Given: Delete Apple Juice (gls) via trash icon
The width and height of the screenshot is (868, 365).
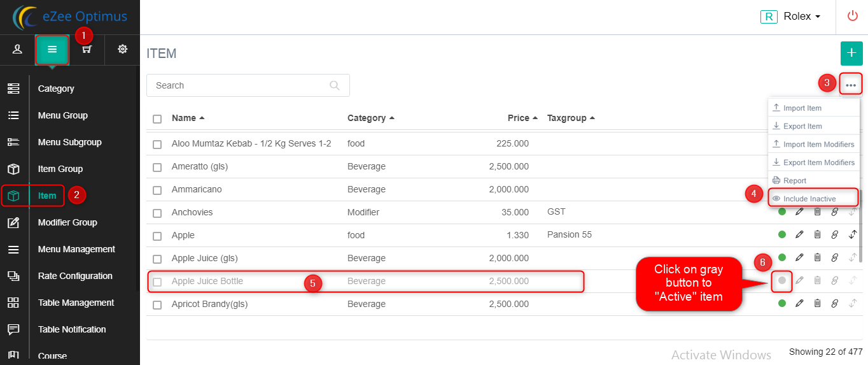Looking at the screenshot, I should pyautogui.click(x=818, y=257).
